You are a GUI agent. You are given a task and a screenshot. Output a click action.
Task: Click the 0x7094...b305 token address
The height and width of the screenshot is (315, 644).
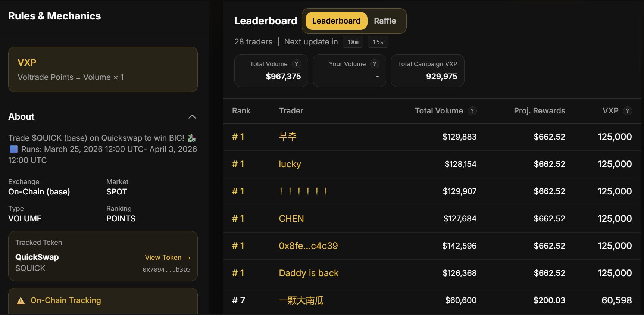(166, 269)
